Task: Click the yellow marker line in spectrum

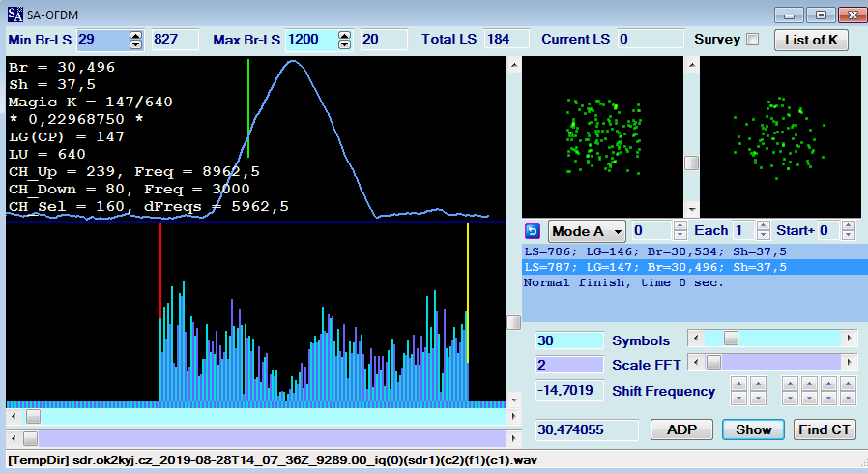Action: pyautogui.click(x=468, y=293)
